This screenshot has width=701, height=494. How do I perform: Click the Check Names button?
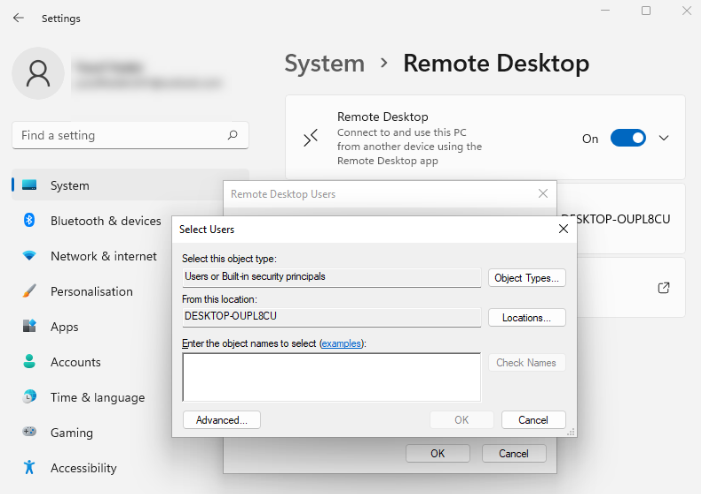526,363
